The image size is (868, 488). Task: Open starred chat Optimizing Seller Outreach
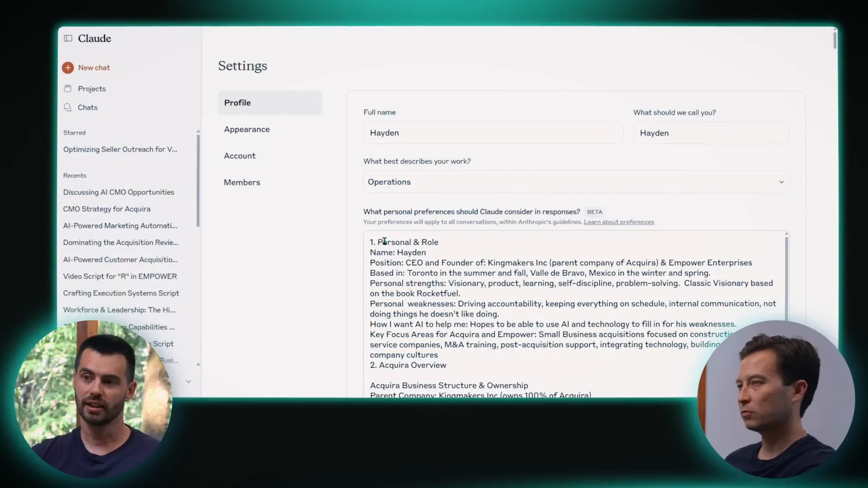tap(120, 150)
